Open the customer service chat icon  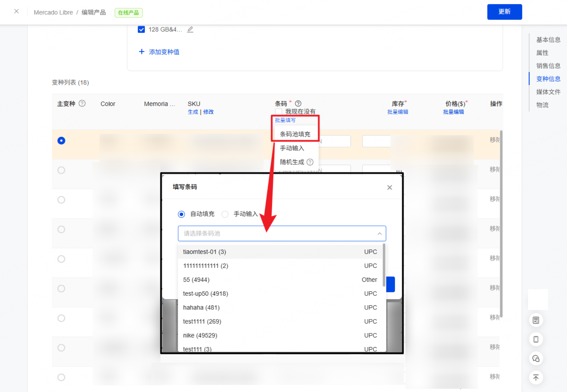coord(536,359)
